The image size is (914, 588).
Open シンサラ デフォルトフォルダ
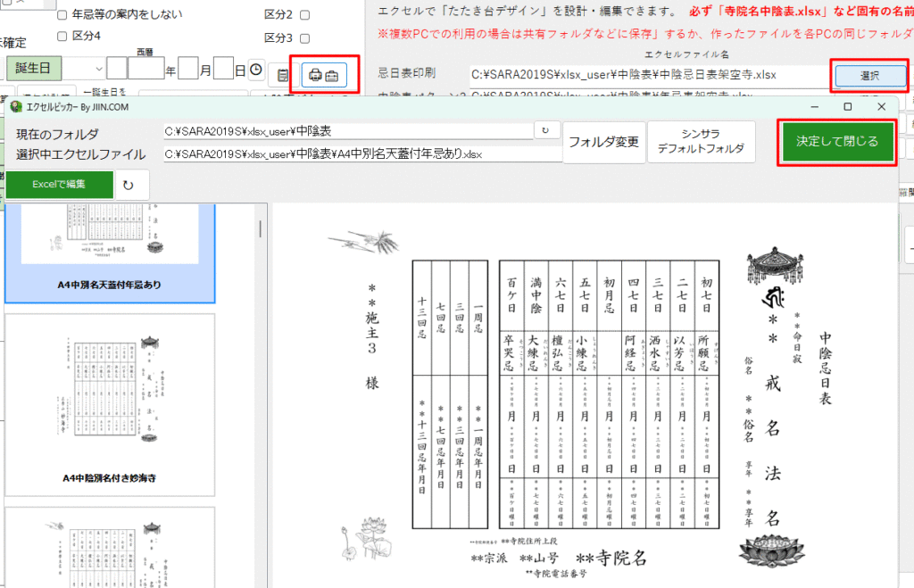700,142
